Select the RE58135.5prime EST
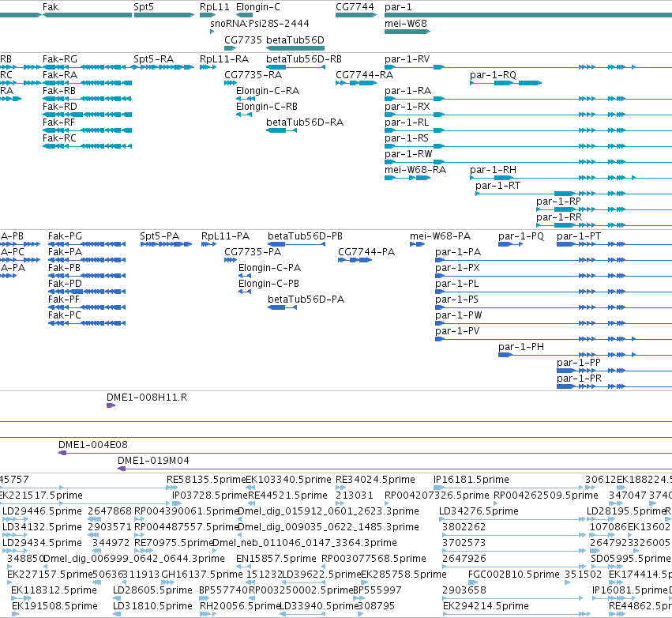 pos(172,487)
